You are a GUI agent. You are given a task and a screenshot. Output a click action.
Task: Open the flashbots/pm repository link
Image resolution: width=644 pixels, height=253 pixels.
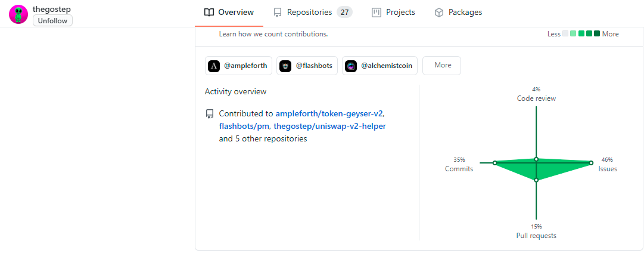[244, 126]
